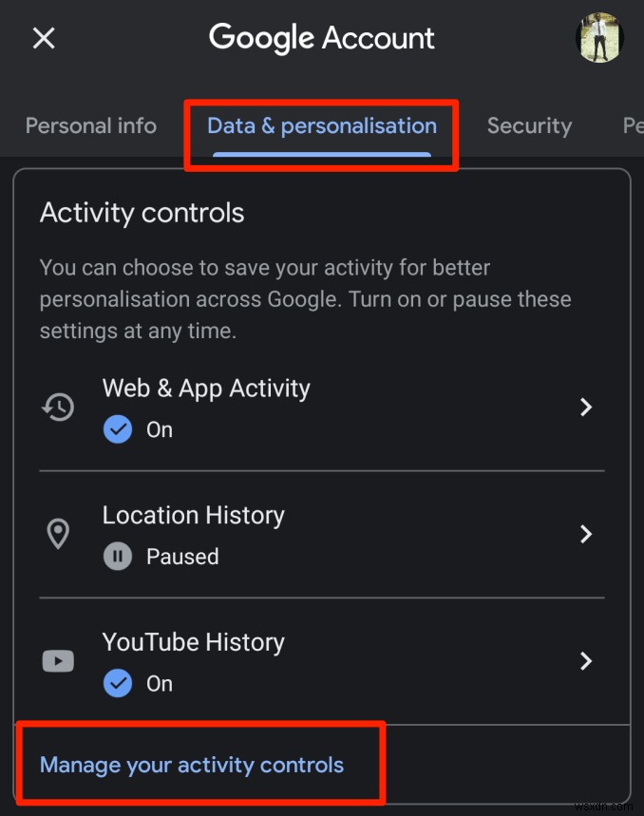Expand Web & App Activity details

[x=586, y=407]
